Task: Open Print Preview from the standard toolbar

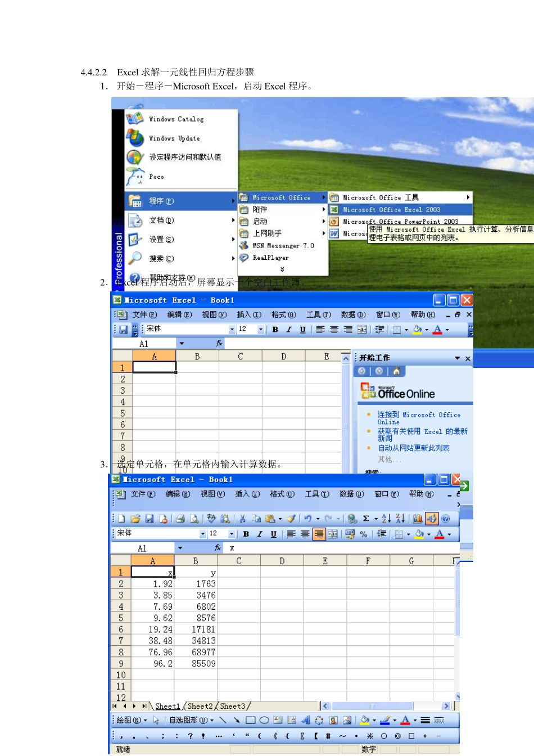Action: [x=194, y=519]
